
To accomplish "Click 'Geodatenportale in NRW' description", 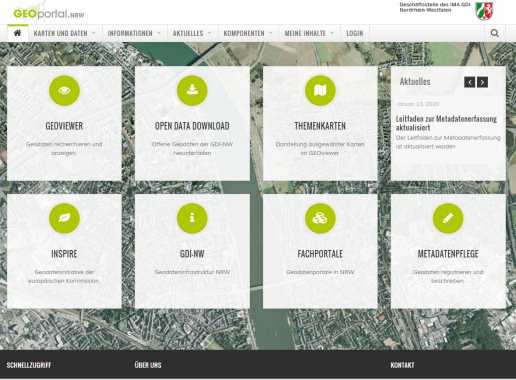I will [x=320, y=272].
